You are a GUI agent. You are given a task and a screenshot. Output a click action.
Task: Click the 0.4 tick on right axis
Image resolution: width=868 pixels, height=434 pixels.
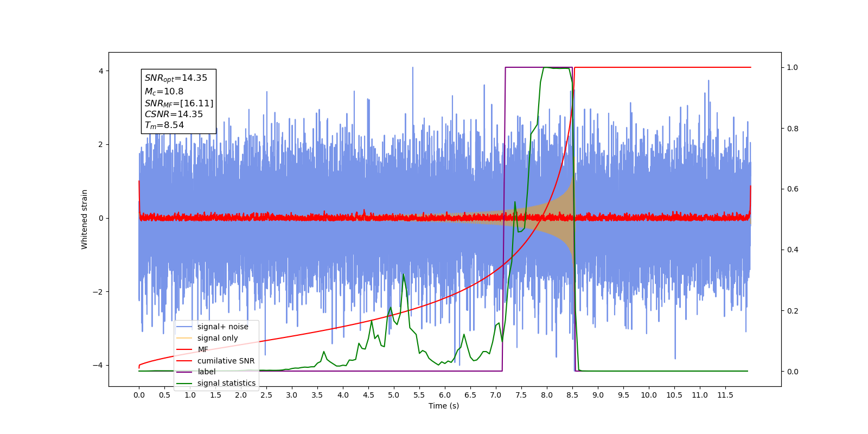pyautogui.click(x=793, y=250)
